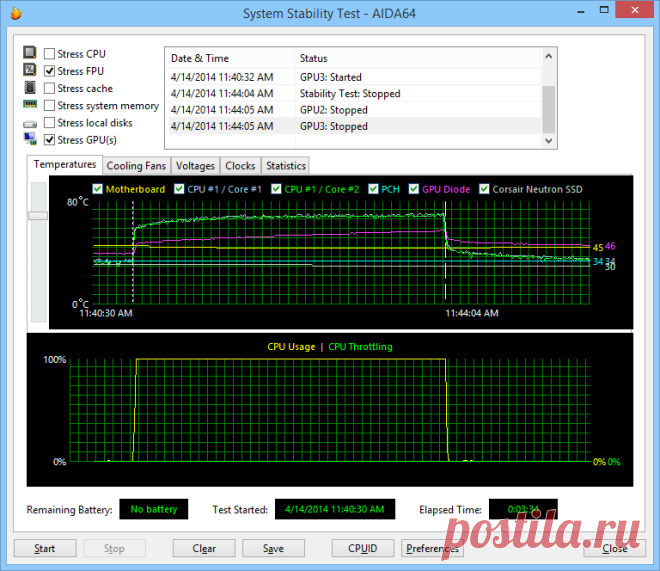Click the monitor icon beside Stress GPU(s)
The image size is (660, 571).
tap(30, 139)
